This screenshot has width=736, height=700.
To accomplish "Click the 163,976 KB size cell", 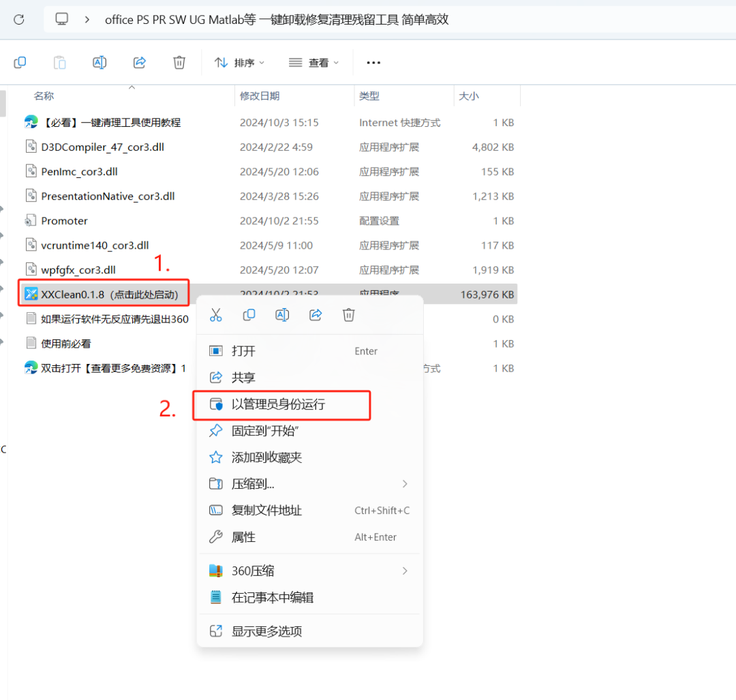I will pyautogui.click(x=487, y=294).
